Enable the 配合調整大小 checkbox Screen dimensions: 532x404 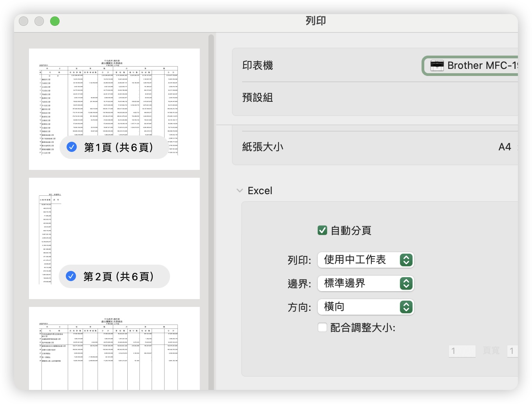tap(322, 327)
